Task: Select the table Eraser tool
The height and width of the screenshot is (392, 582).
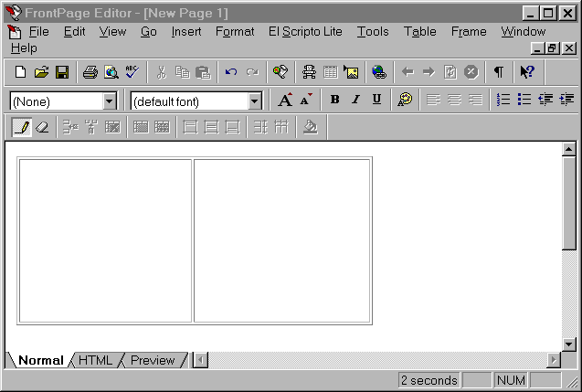Action: coord(43,127)
